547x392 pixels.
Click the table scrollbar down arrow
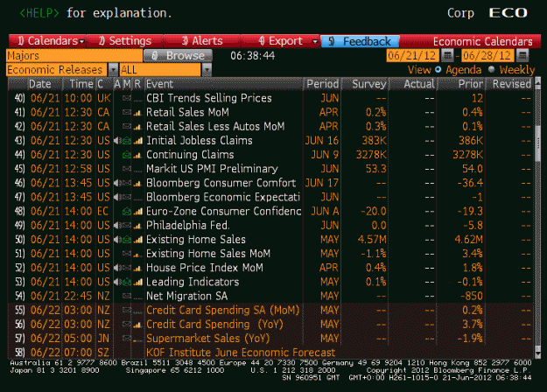tap(537, 354)
